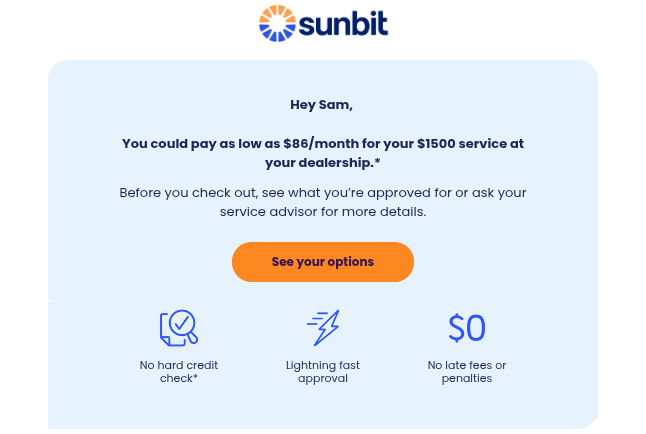646x434 pixels.
Task: Click the $0 fees icon
Action: (x=467, y=328)
